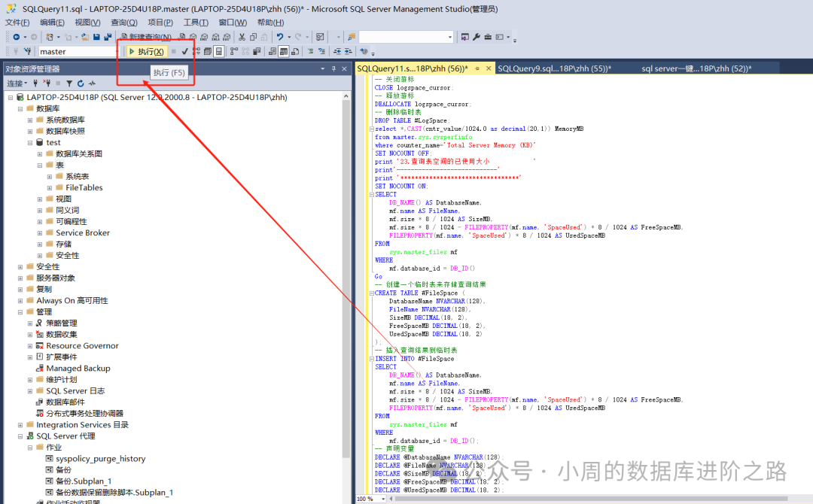Click the Save All icon

(108, 37)
